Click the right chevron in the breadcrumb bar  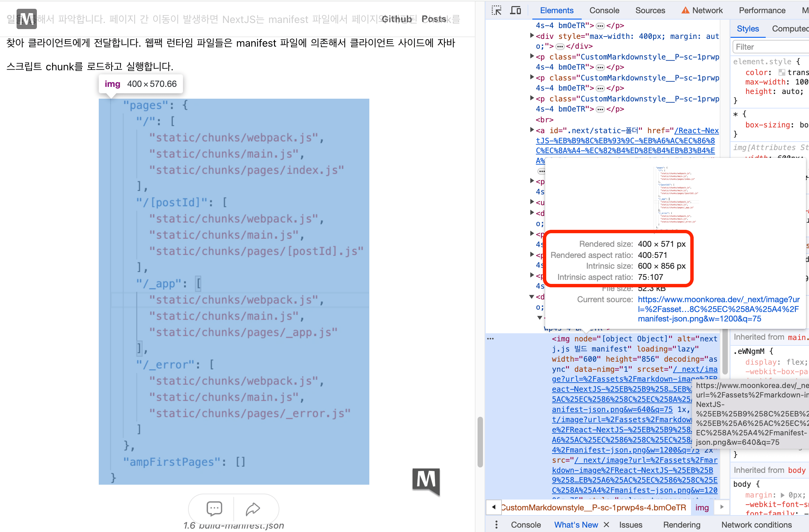[722, 507]
